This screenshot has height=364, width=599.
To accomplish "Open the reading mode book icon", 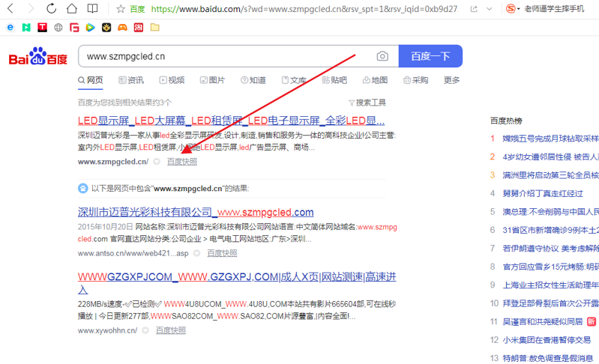I will (x=92, y=8).
